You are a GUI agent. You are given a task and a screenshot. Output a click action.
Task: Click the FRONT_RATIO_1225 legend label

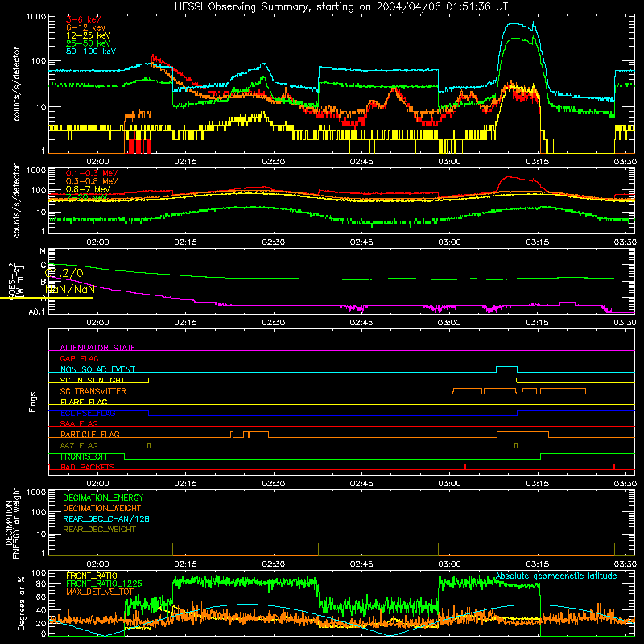point(104,584)
